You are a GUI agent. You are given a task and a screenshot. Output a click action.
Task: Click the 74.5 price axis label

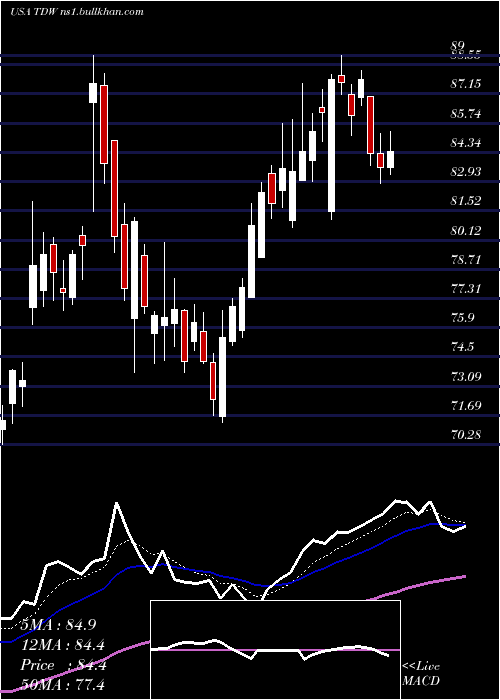coord(463,347)
